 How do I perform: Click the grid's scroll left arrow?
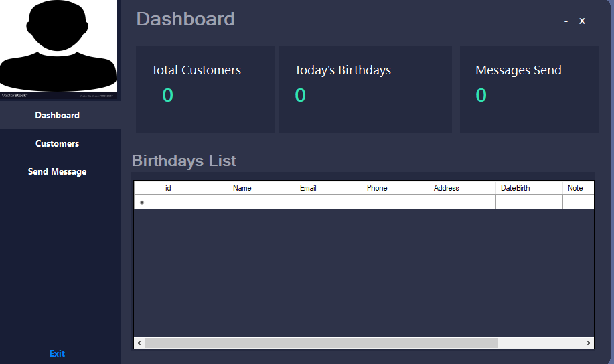click(x=139, y=343)
